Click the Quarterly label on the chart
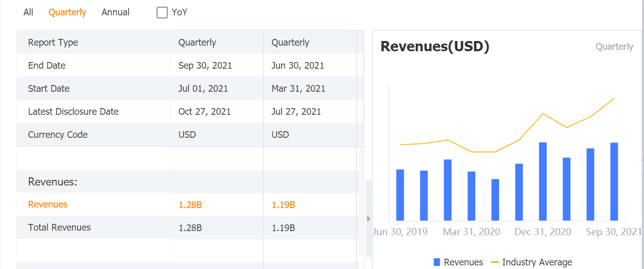Image resolution: width=644 pixels, height=269 pixels. point(614,47)
